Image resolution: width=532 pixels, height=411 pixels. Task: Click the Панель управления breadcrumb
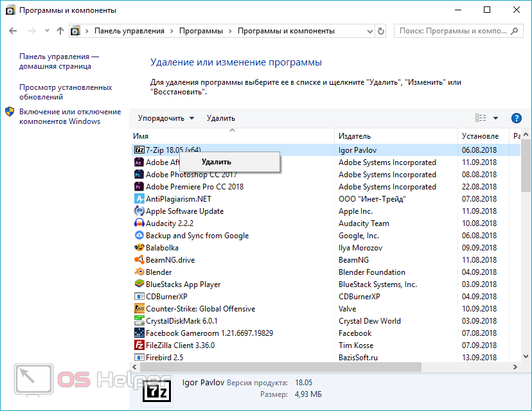pos(129,31)
